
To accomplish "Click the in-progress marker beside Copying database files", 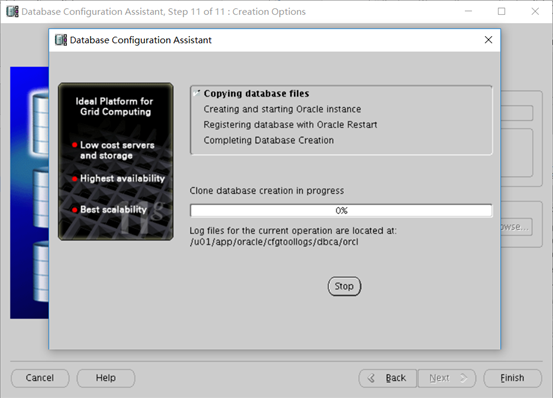I will [x=196, y=93].
